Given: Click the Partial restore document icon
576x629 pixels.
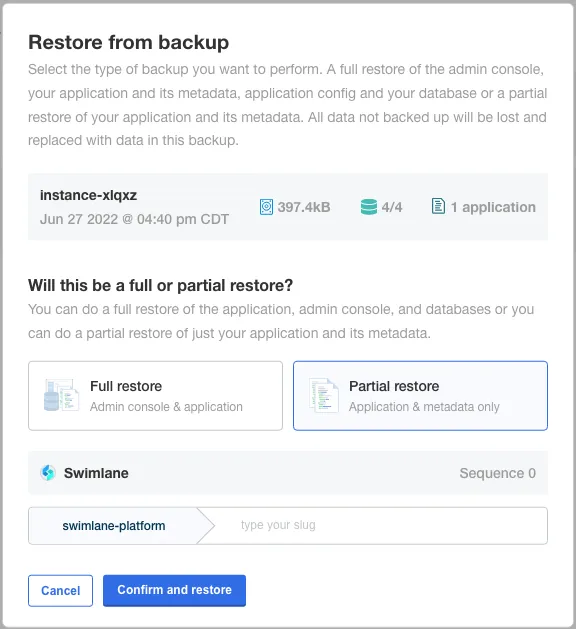Looking at the screenshot, I should click(324, 396).
